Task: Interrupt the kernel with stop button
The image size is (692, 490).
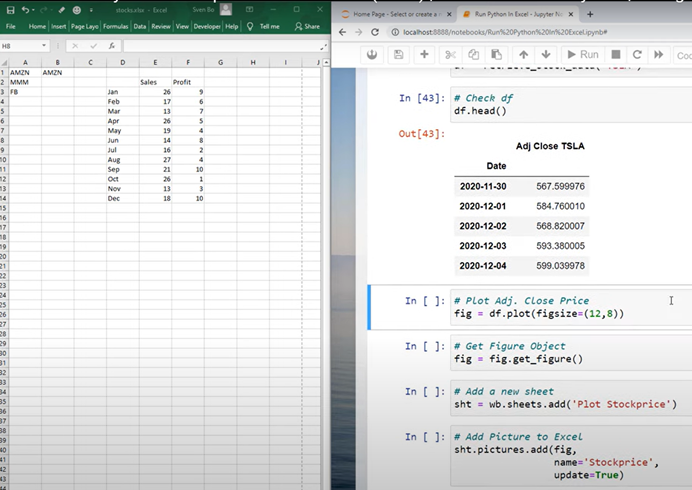Action: click(x=616, y=54)
